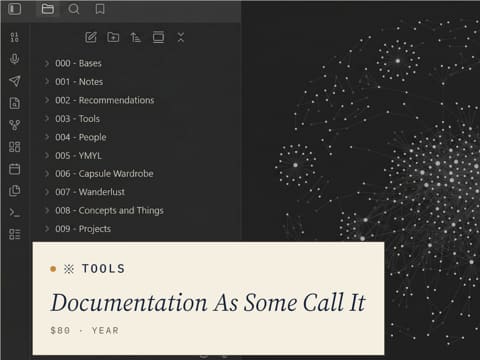Expand the 000 - Bases folder chevron

(47, 63)
